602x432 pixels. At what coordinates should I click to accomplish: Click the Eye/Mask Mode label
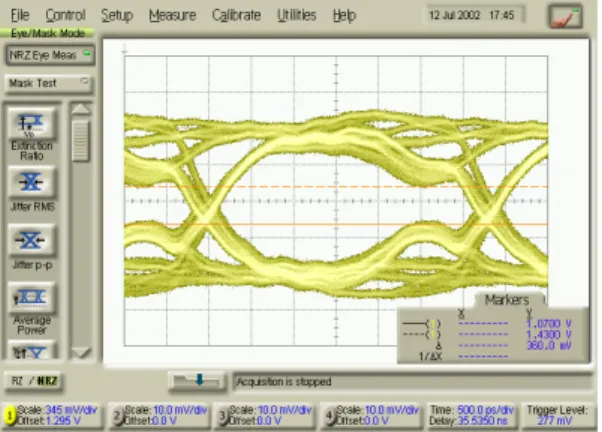pyautogui.click(x=48, y=33)
